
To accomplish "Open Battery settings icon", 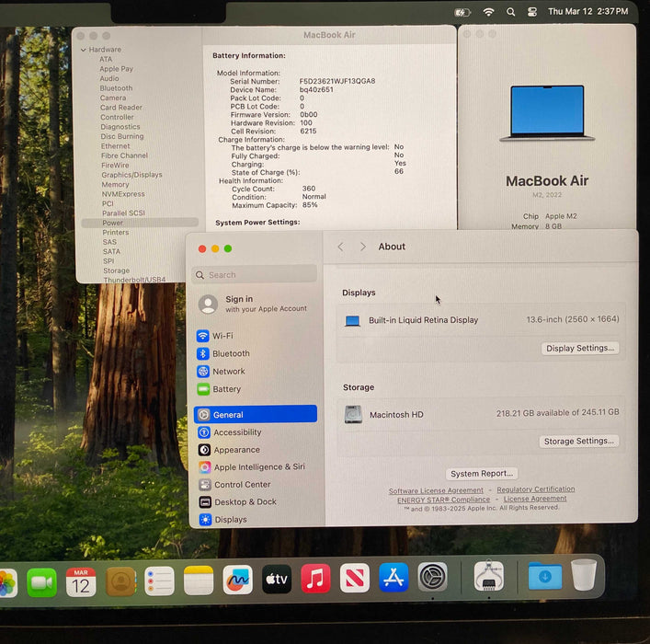I will point(203,389).
